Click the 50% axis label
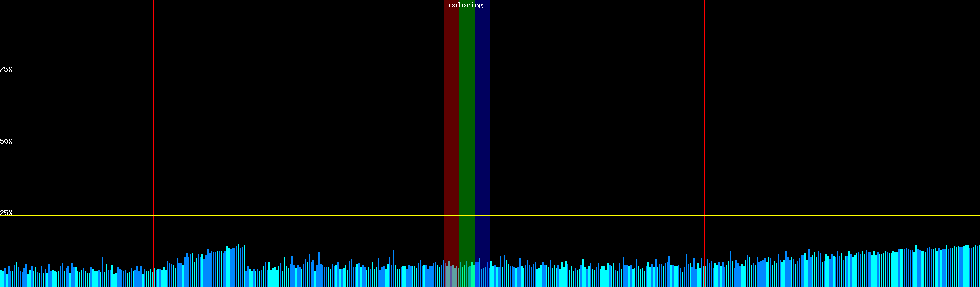 (x=6, y=141)
